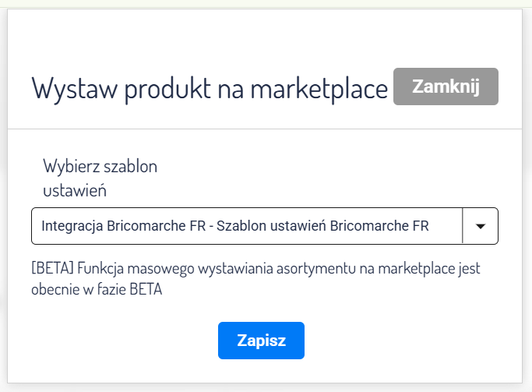Click the word 'ustawień' under Wybierz szablon
532x392 pixels.
(x=75, y=189)
